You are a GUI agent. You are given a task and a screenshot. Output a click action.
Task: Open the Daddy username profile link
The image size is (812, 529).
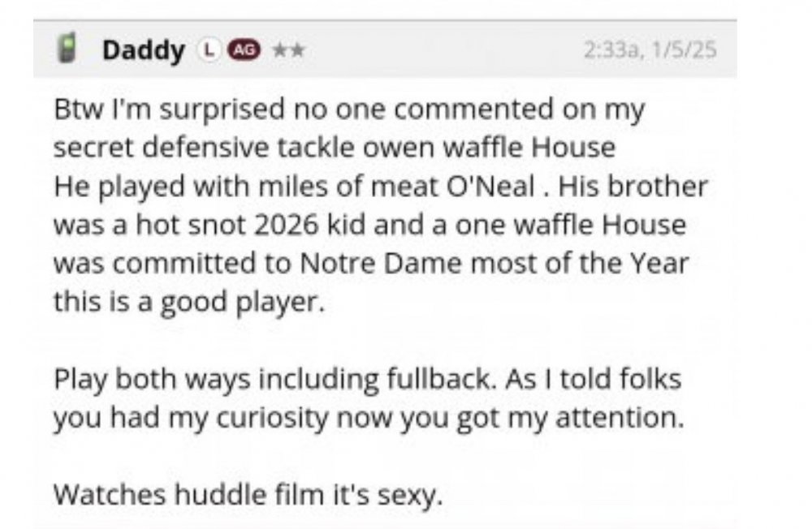144,51
